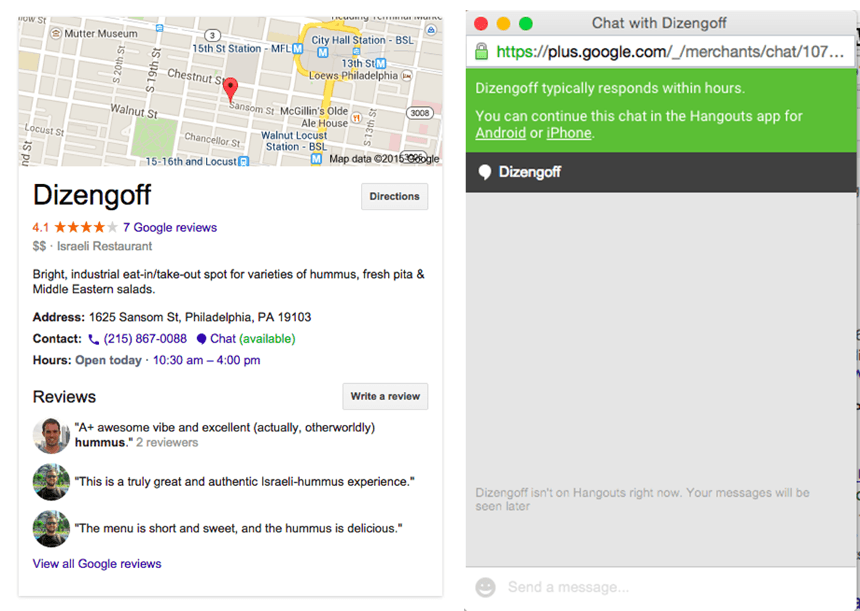
Task: Open the smiley emoji icon in the message bar
Action: tap(485, 587)
